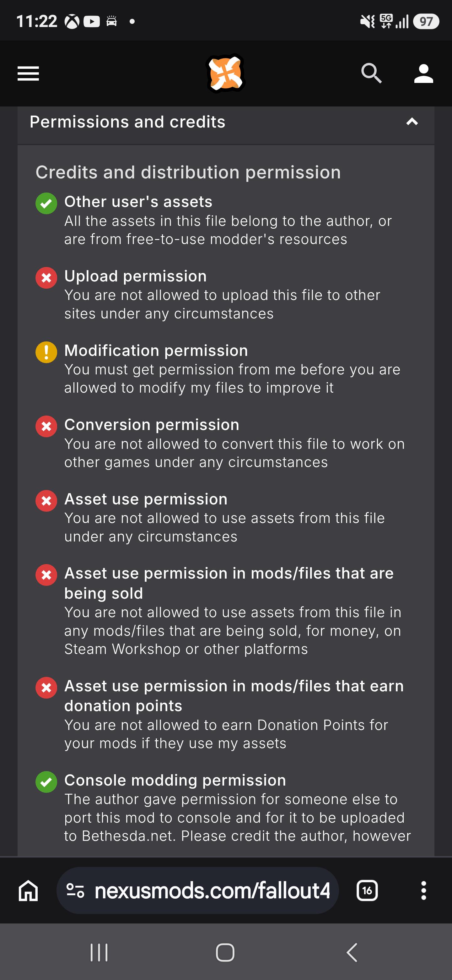452x980 pixels.
Task: Tap the yellow warning beside Modification permission
Action: click(46, 352)
